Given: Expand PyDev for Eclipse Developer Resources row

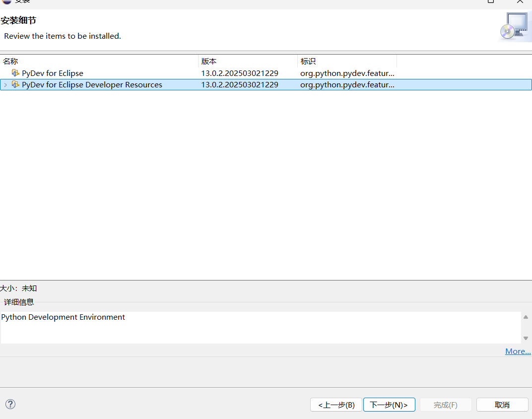Looking at the screenshot, I should point(5,85).
